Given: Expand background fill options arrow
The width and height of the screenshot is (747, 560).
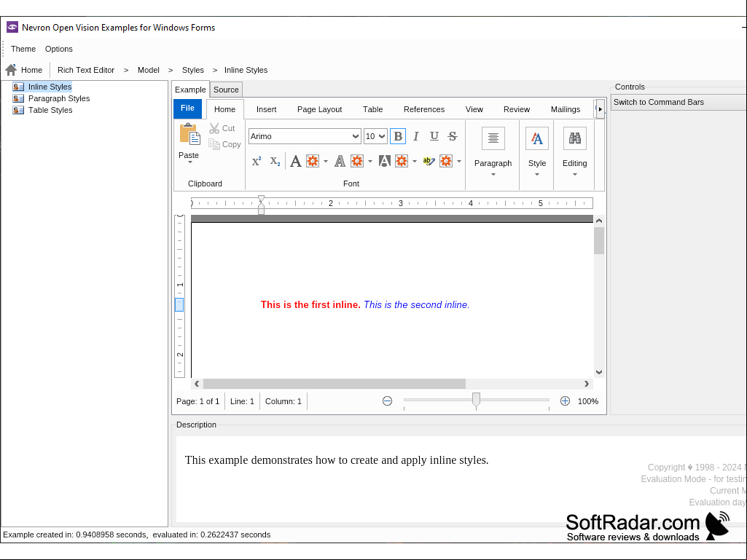Looking at the screenshot, I should (415, 162).
